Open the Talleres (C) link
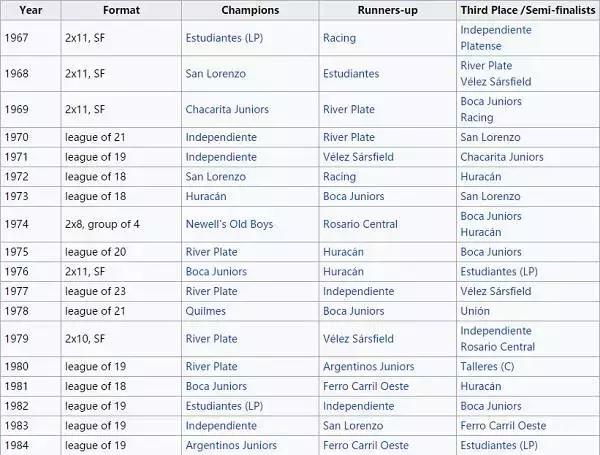Screen dimensions: 600x455 pyautogui.click(x=490, y=367)
